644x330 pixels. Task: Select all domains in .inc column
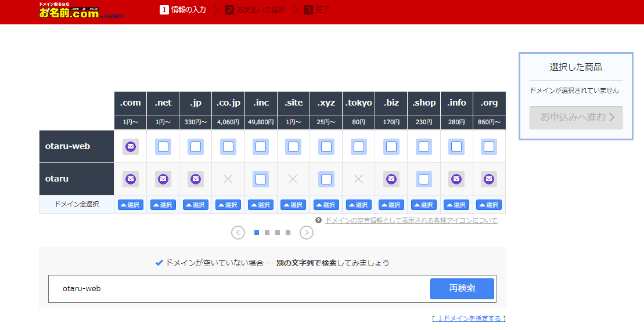(261, 205)
